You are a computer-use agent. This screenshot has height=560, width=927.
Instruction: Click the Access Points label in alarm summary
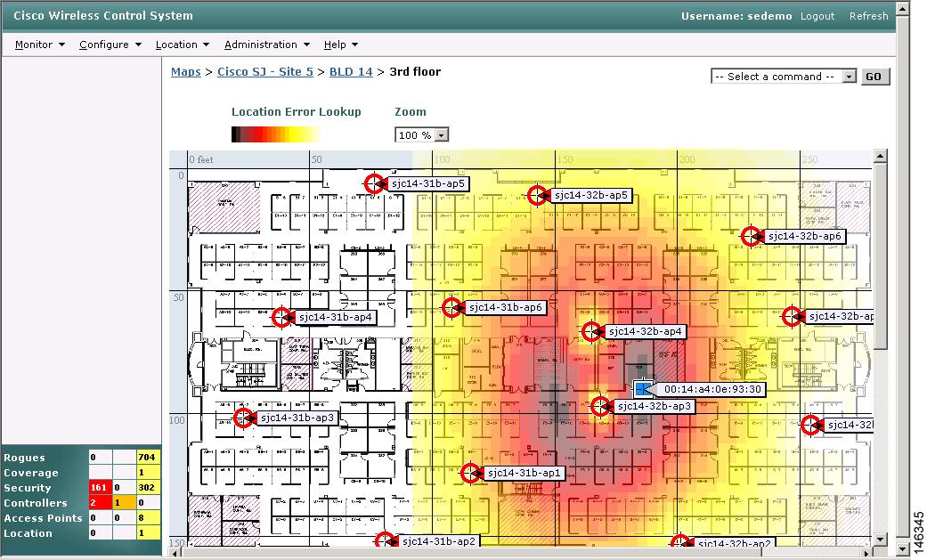pyautogui.click(x=43, y=519)
